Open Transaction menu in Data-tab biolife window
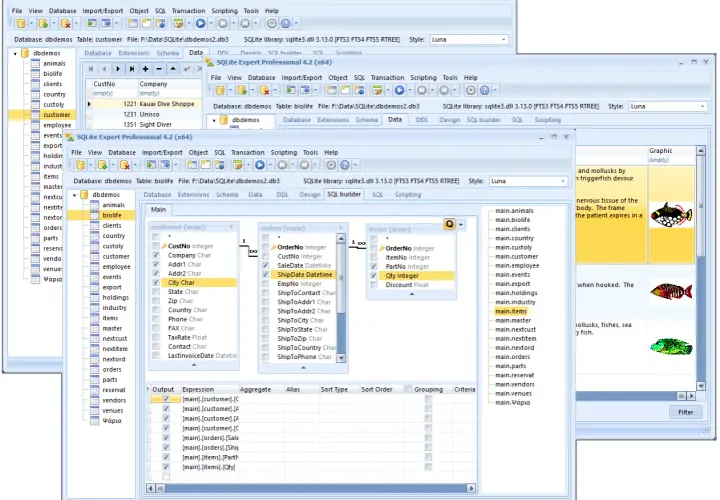Screen dimensions: 720x500 (388, 78)
